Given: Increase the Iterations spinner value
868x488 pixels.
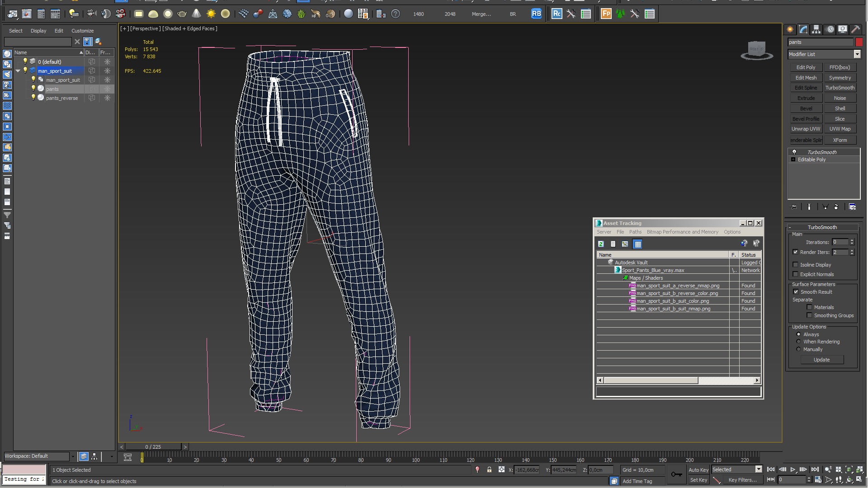Looking at the screenshot, I should coord(852,240).
